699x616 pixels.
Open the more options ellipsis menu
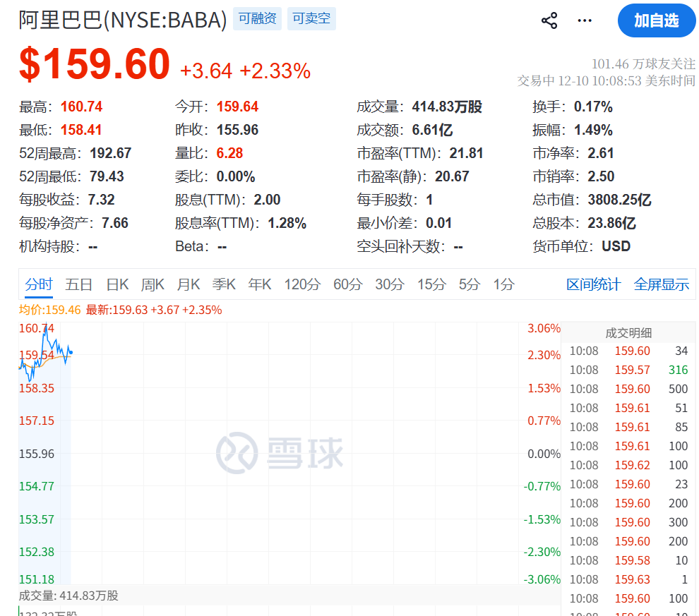click(584, 20)
